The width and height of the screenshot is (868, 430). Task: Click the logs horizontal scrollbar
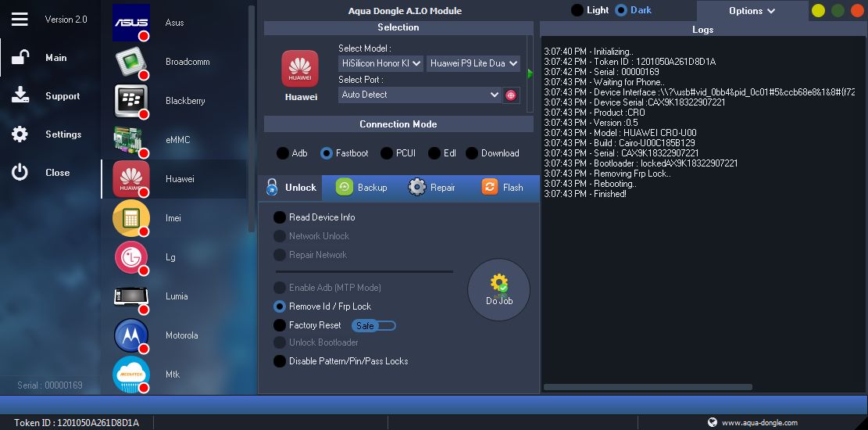648,387
